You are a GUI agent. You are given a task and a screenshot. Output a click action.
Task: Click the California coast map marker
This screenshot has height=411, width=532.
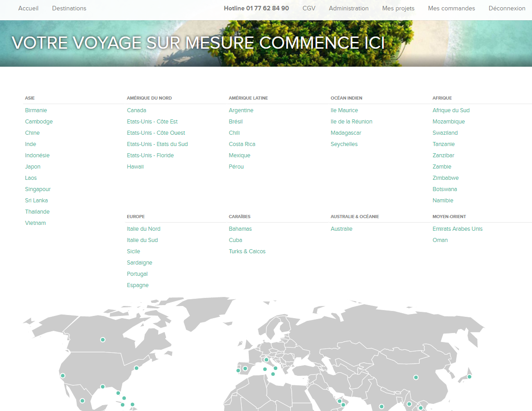(x=63, y=375)
